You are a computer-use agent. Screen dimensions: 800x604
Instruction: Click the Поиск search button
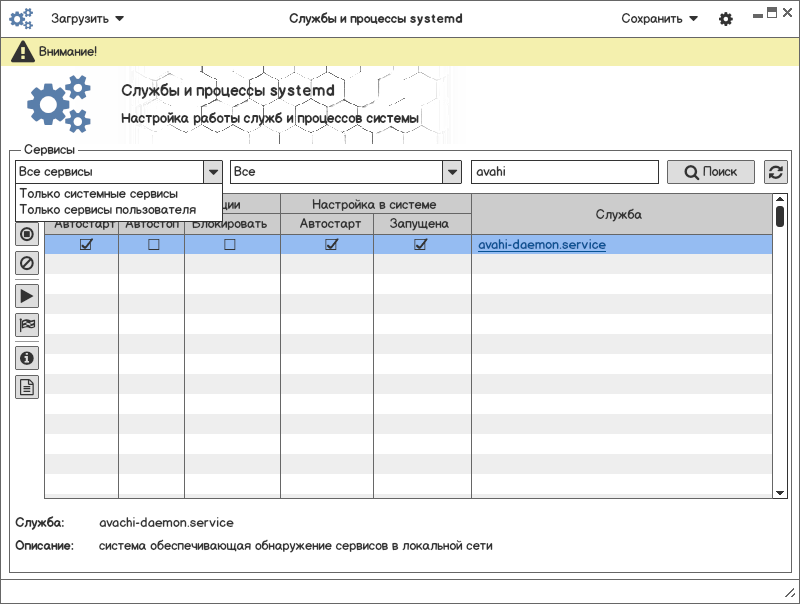[711, 172]
